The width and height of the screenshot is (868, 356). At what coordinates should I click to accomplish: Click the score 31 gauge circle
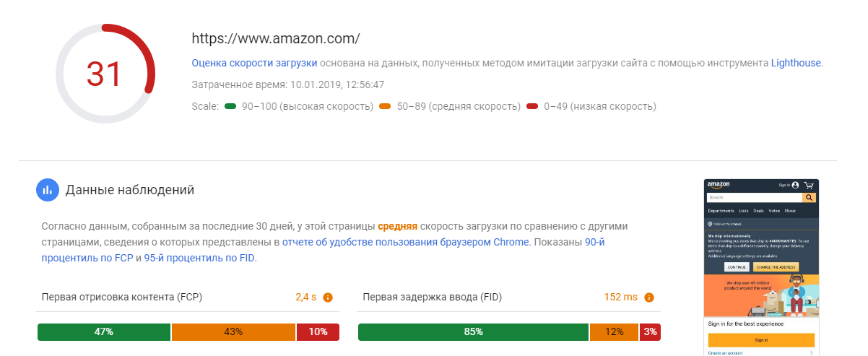point(105,74)
